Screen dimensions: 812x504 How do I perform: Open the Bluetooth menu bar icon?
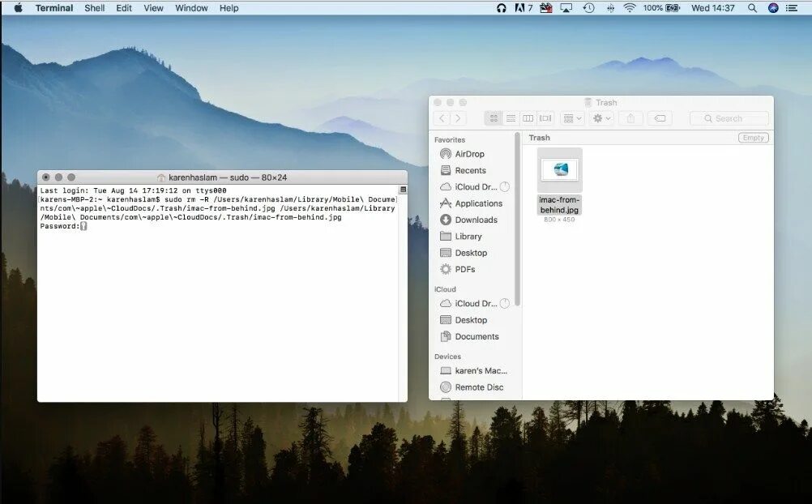[610, 8]
